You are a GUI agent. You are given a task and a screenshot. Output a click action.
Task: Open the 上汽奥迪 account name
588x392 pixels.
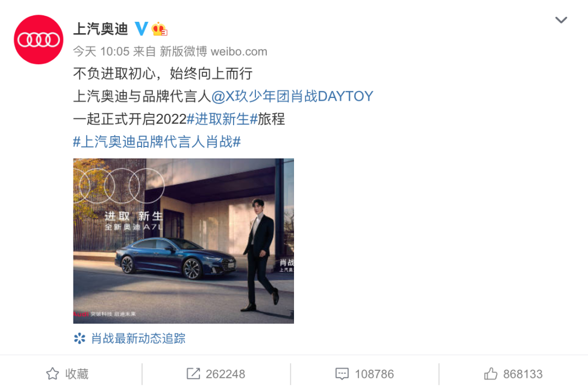tap(101, 29)
